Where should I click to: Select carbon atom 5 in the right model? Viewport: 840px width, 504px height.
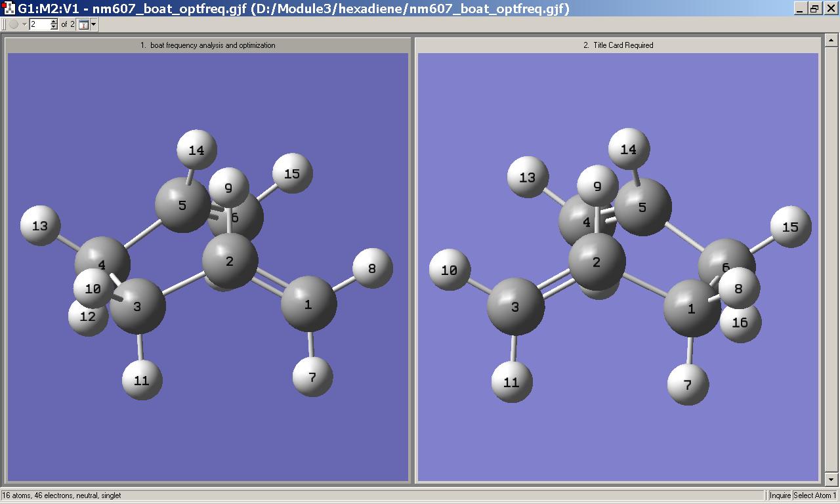click(x=642, y=207)
